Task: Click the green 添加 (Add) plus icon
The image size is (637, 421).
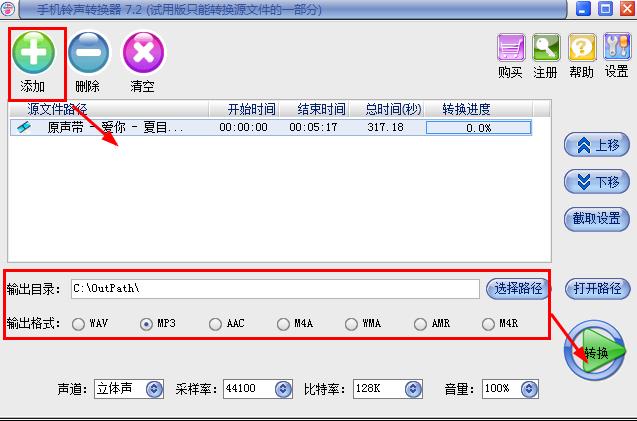Action: point(33,52)
